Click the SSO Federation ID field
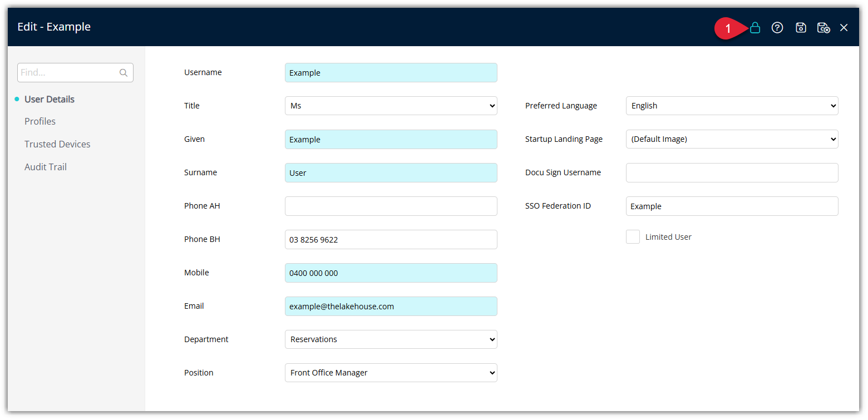 tap(732, 206)
